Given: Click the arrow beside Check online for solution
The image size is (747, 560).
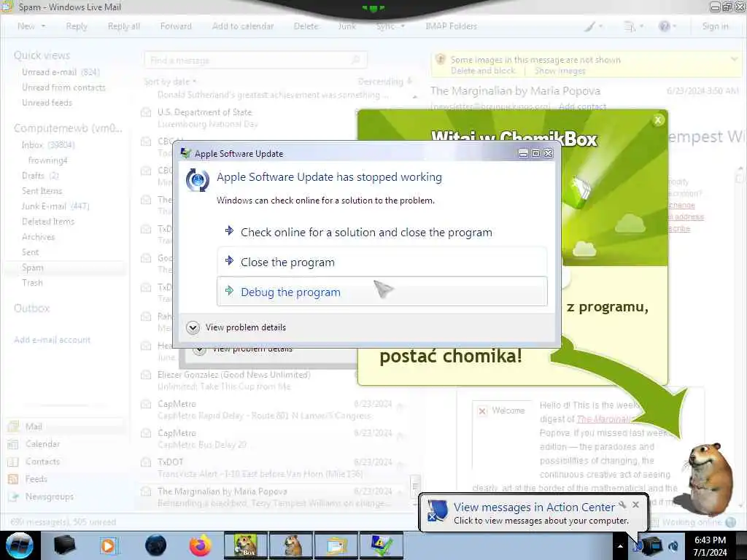Looking at the screenshot, I should [229, 231].
